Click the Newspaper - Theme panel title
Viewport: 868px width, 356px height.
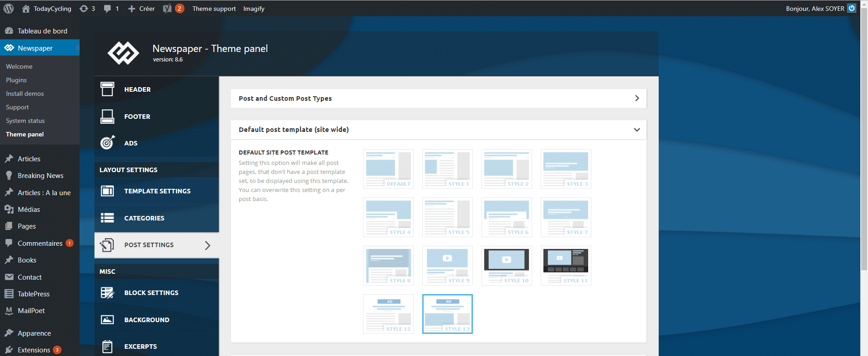pyautogui.click(x=210, y=48)
